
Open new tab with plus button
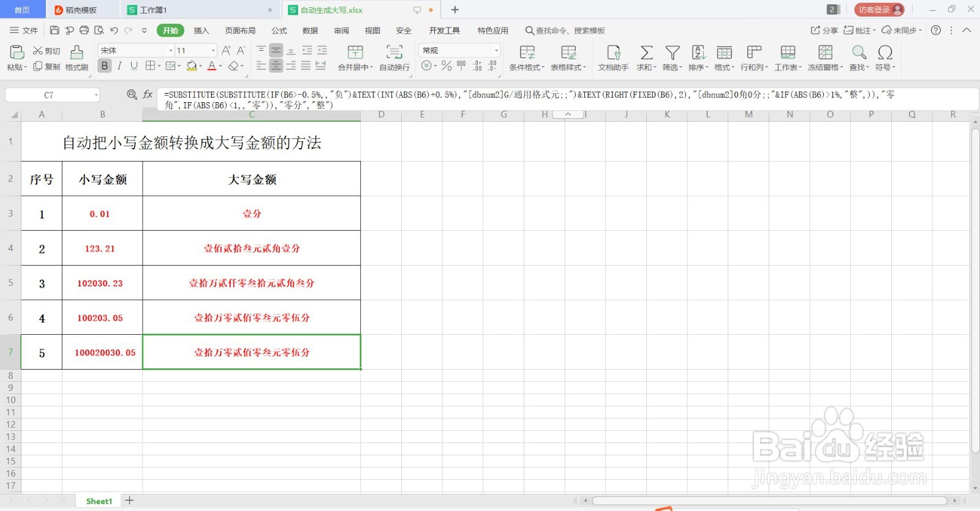pyautogui.click(x=455, y=10)
